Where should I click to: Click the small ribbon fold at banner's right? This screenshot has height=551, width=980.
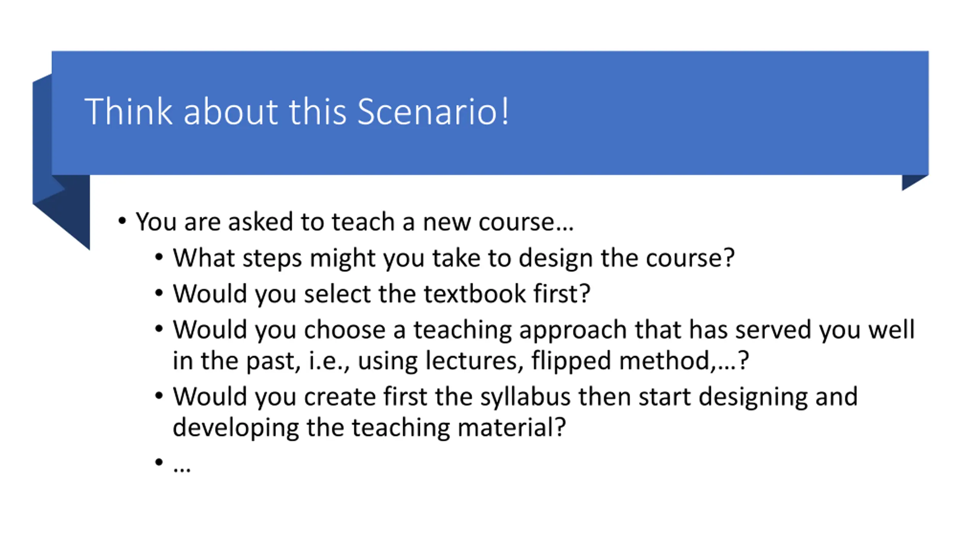coord(915,183)
